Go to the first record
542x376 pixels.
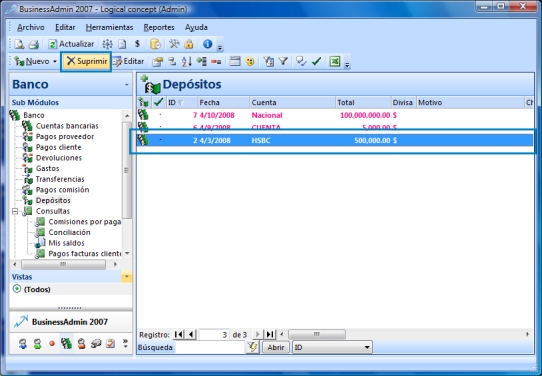pos(178,335)
